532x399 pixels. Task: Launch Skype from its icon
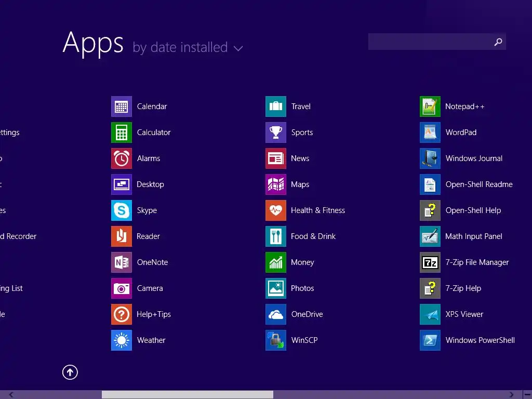[x=122, y=210]
